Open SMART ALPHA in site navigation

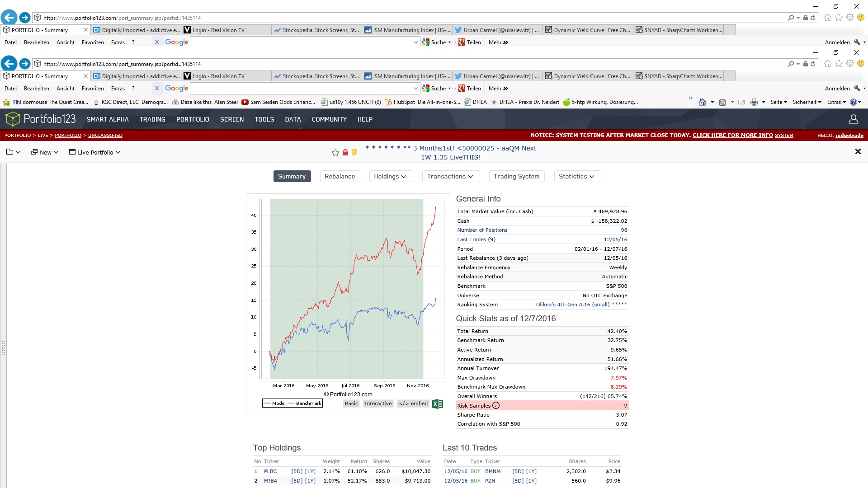point(108,119)
